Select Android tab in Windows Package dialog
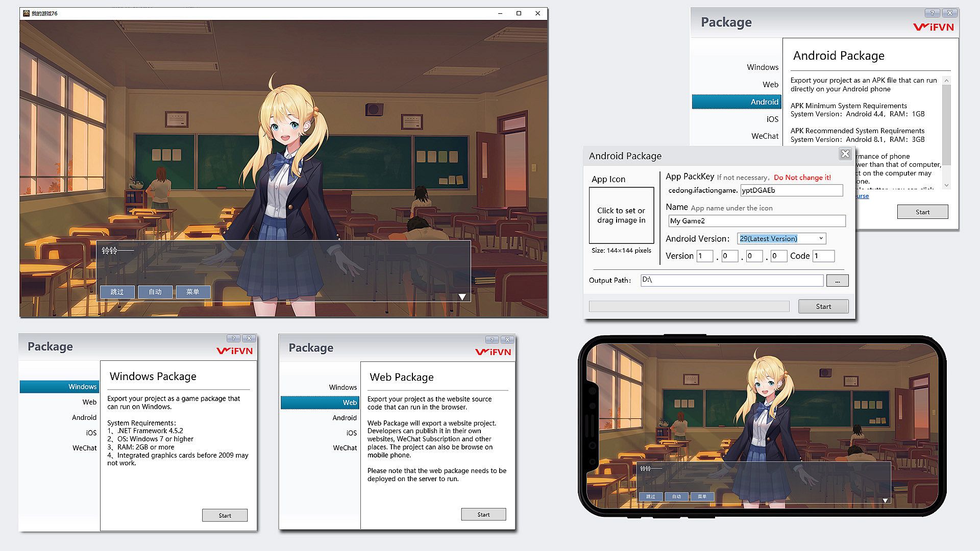The width and height of the screenshot is (980, 551). tap(84, 417)
